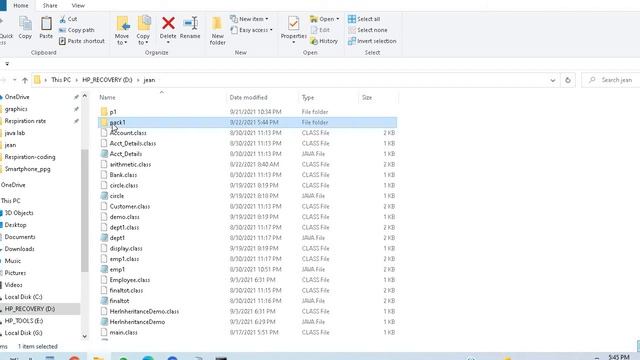Screen dimensions: 640x360
Task: Click the Rename icon
Action: (190, 23)
